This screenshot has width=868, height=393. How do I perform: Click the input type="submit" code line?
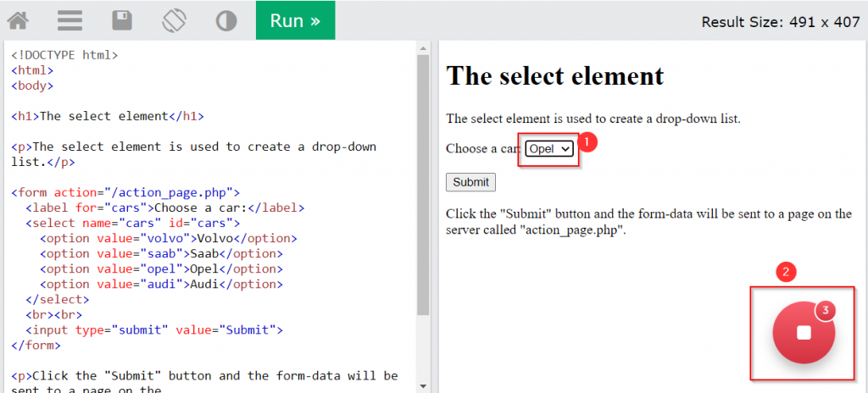coord(154,330)
